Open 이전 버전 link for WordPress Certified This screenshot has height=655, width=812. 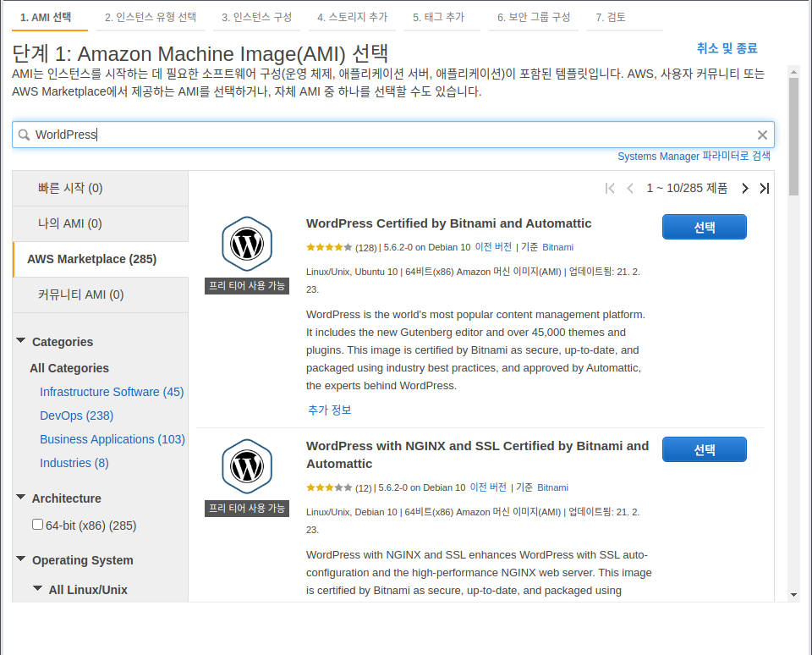point(493,247)
